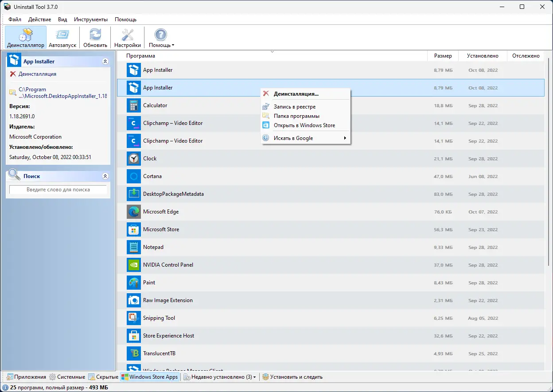
Task: Open the Действие menu
Action: [x=39, y=19]
